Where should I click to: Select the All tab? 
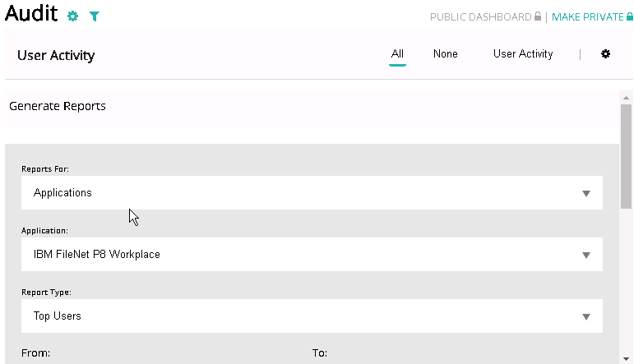coord(397,53)
